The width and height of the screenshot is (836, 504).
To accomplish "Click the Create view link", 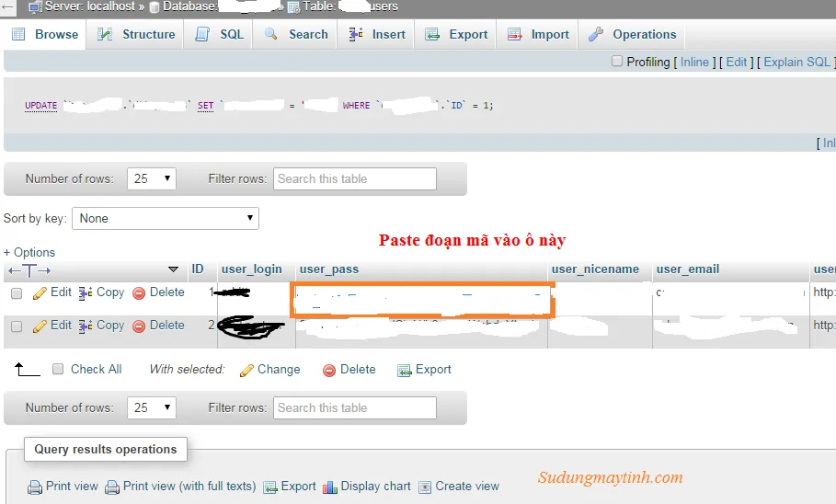I will [x=459, y=487].
